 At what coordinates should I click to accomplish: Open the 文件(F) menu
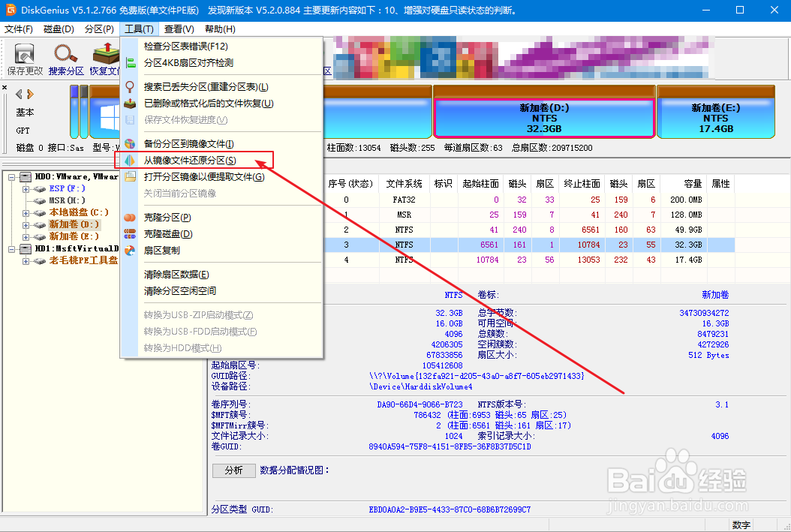click(19, 29)
